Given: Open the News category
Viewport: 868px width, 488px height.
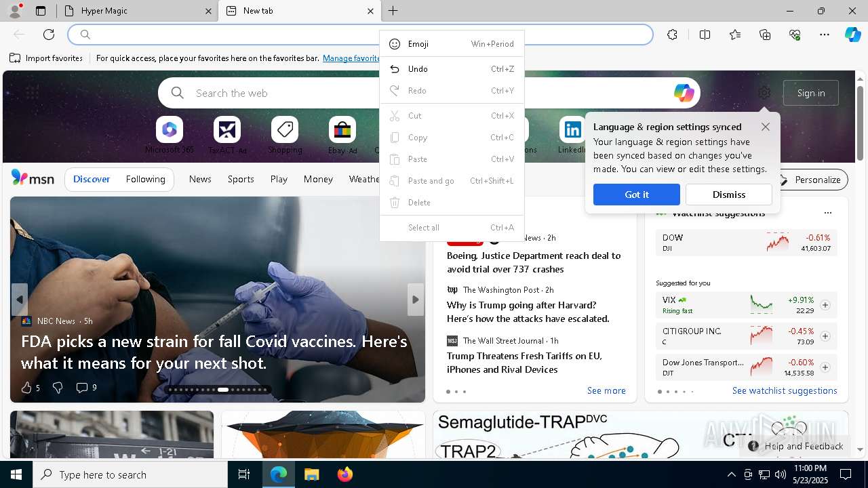Looking at the screenshot, I should [x=200, y=179].
